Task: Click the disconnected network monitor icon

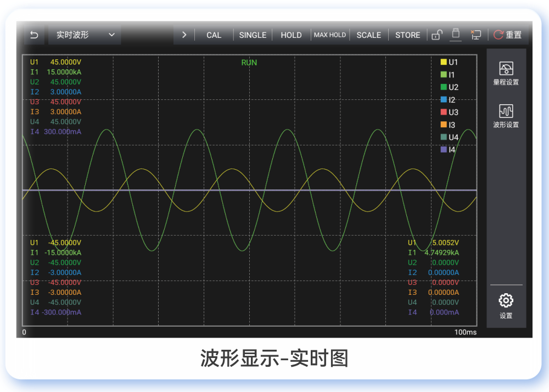Action: 475,35
